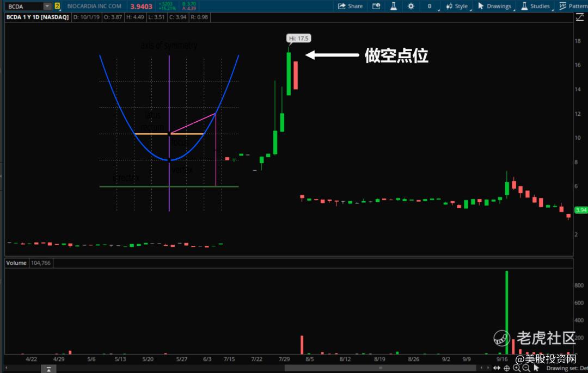The width and height of the screenshot is (588, 373).
Task: Open the Studies menu
Action: [x=536, y=6]
